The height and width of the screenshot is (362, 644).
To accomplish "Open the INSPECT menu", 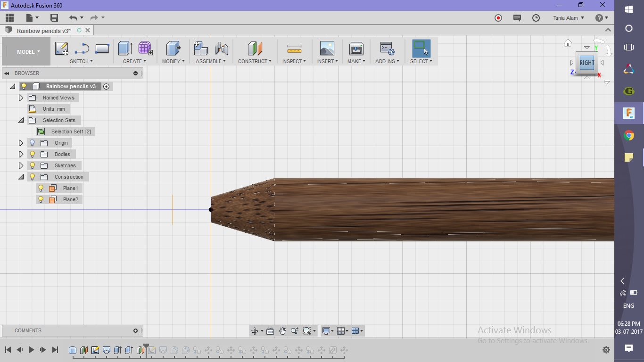I will point(294,61).
